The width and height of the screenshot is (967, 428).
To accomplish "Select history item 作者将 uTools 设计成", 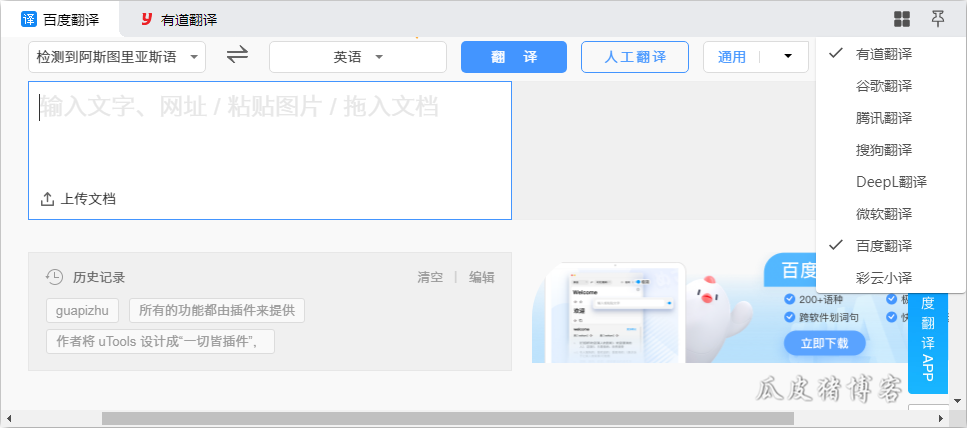I will [160, 342].
